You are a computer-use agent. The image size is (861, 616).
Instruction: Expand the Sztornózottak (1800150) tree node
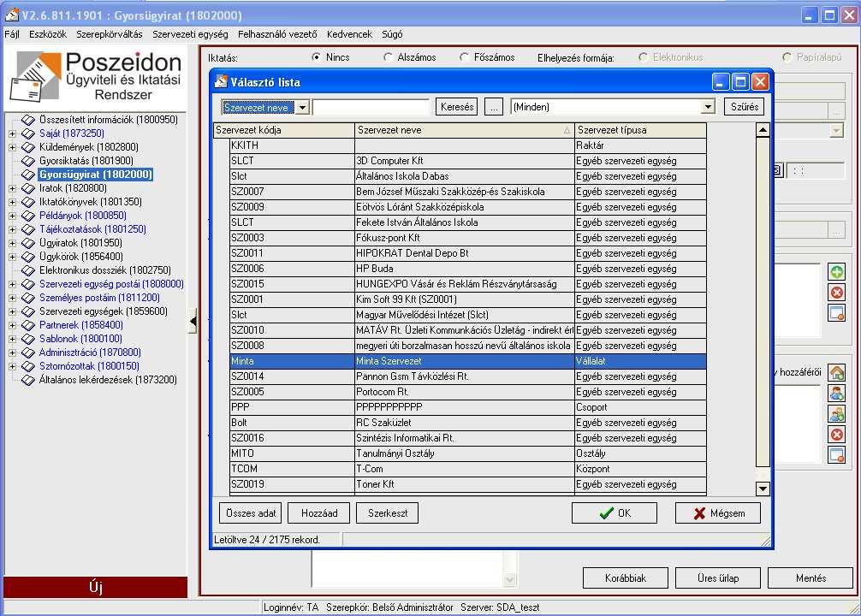12,366
